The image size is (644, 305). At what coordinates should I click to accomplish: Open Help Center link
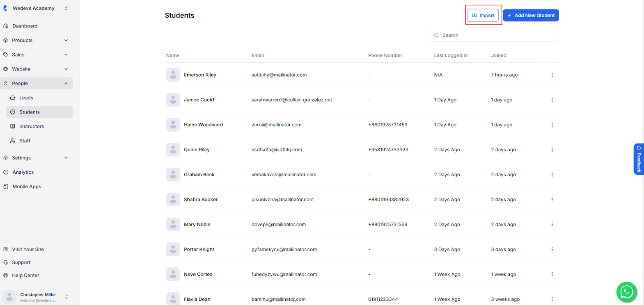(x=25, y=275)
